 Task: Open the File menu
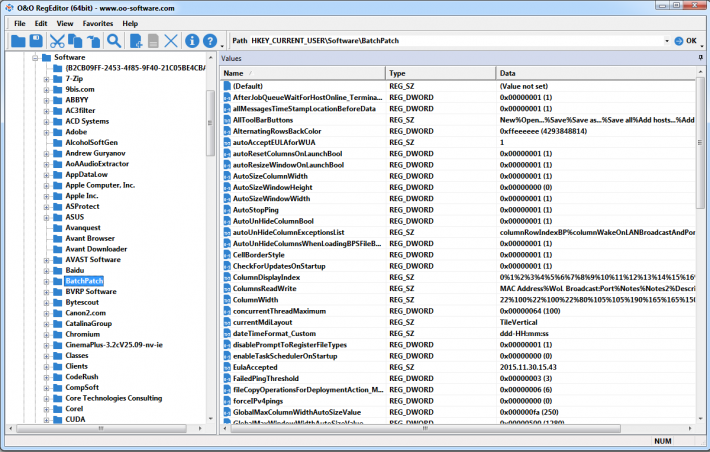[19, 24]
